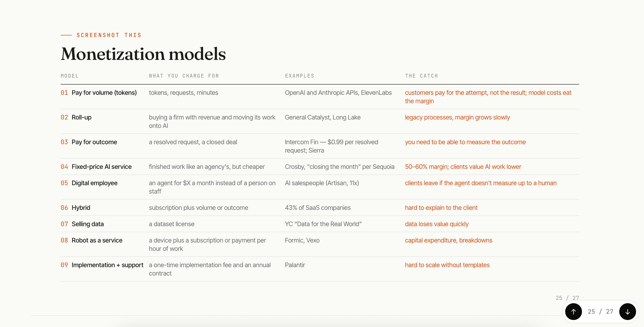This screenshot has height=327, width=644.
Task: Select the 'Pay for volume (tokens)' row title
Action: click(104, 93)
